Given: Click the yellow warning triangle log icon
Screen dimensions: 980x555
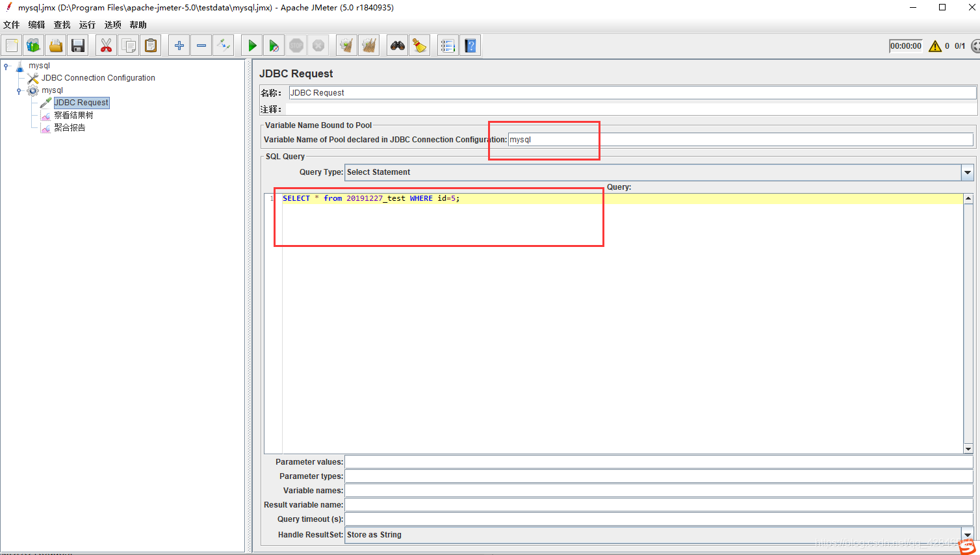Looking at the screenshot, I should point(935,45).
